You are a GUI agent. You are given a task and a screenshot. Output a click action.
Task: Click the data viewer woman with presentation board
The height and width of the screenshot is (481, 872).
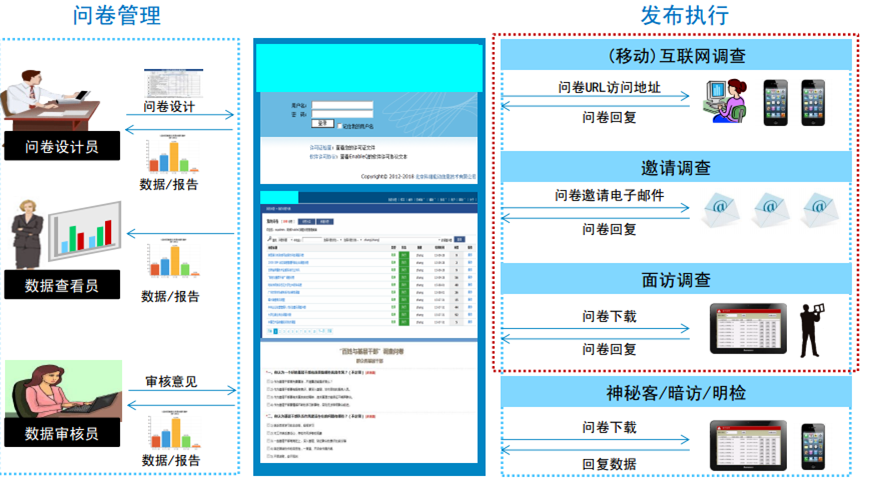tap(66, 235)
